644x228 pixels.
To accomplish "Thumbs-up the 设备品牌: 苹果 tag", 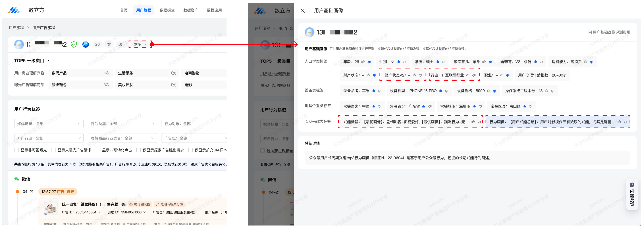I will pyautogui.click(x=374, y=91).
